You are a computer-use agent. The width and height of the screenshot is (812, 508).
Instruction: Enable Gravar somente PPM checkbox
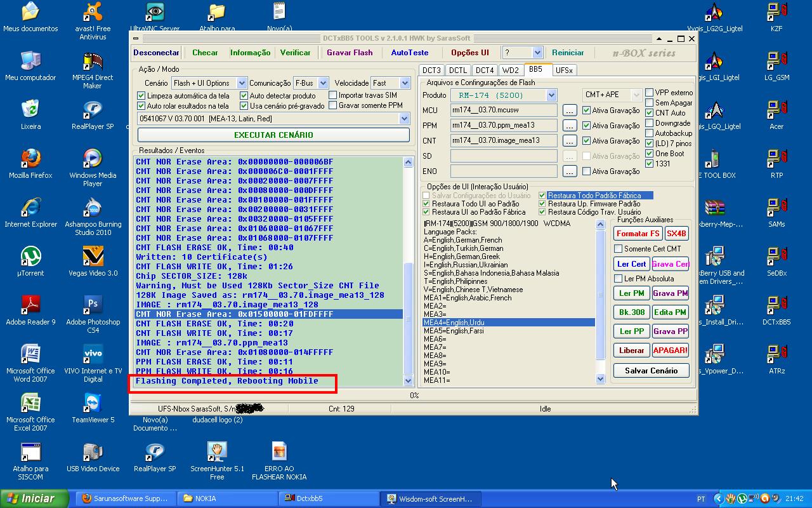point(333,105)
